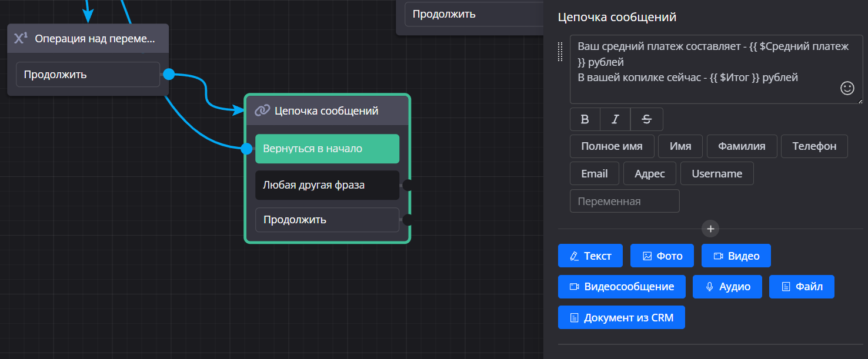
Task: Insert the Полное имя variable
Action: pos(612,146)
